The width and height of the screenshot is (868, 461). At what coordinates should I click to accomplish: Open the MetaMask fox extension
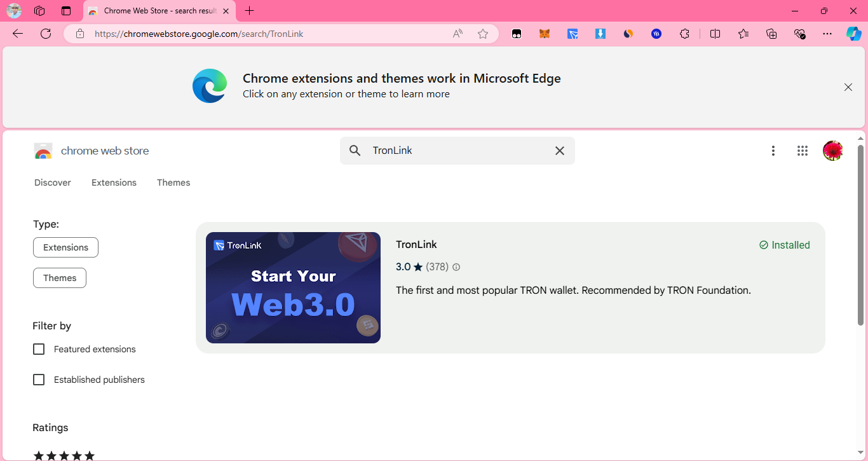pos(545,34)
